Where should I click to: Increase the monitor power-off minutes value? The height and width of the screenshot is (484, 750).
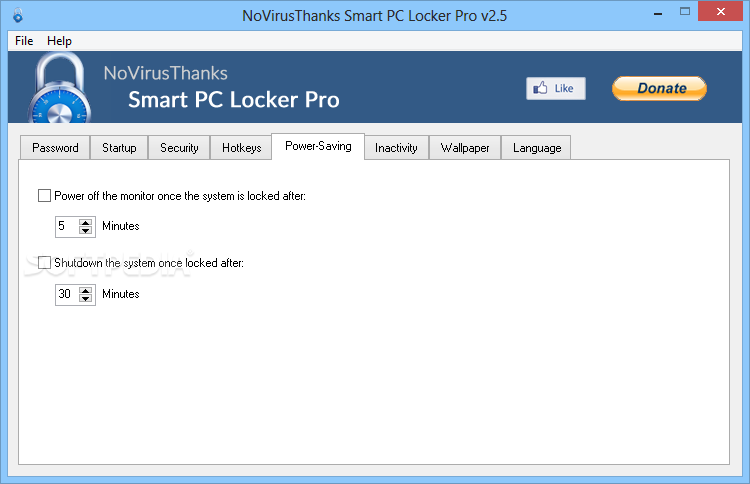(x=86, y=223)
